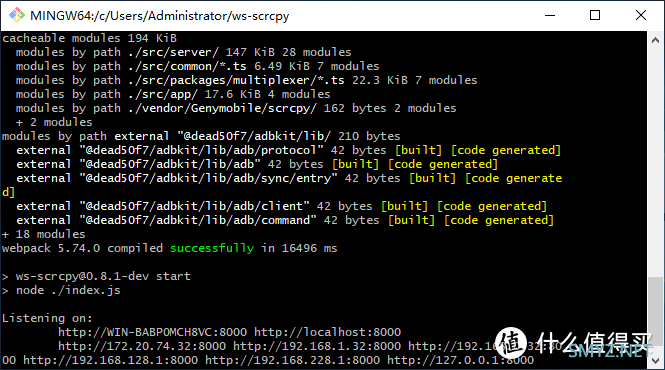Image resolution: width=665 pixels, height=370 pixels.
Task: Click the http://172.20.74.32:8000 address
Action: (142, 346)
